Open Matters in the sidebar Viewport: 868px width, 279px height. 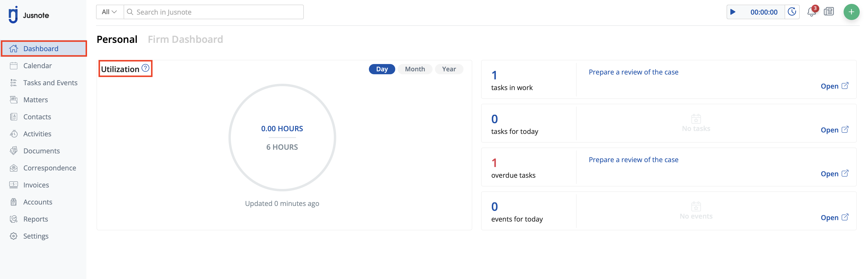pos(43,100)
